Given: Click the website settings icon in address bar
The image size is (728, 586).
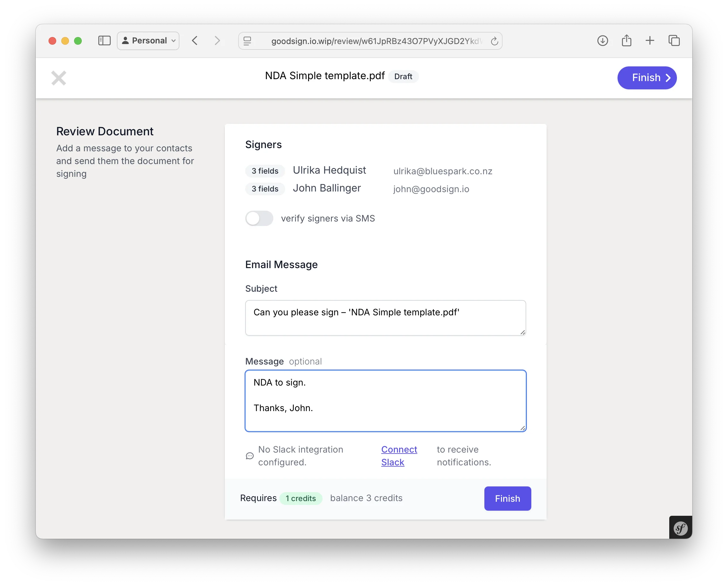Looking at the screenshot, I should 247,41.
